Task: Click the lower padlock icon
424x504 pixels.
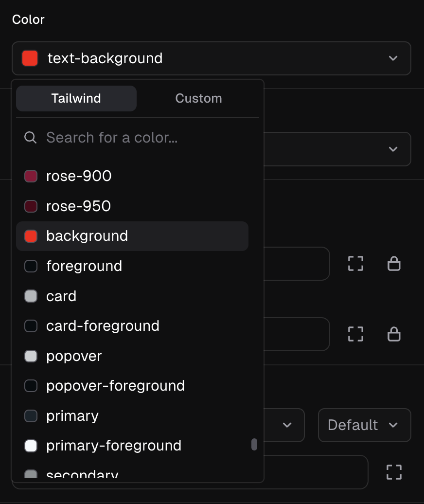Action: pyautogui.click(x=394, y=334)
